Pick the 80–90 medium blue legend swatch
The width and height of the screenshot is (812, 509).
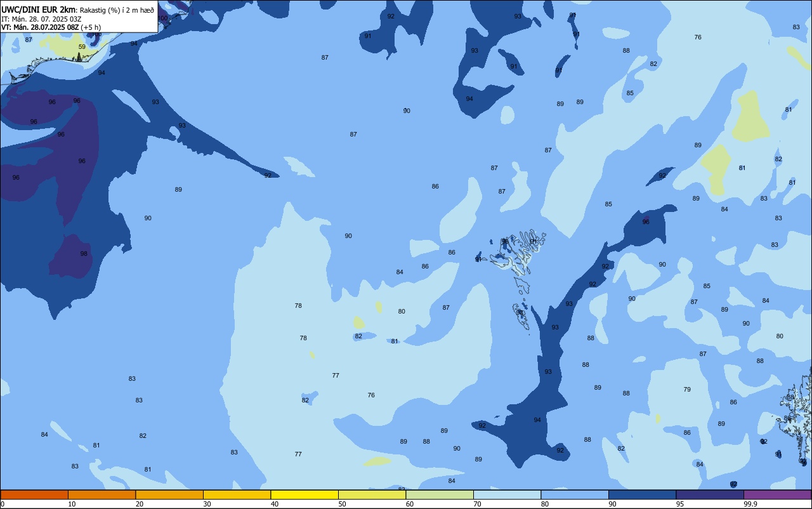click(575, 495)
